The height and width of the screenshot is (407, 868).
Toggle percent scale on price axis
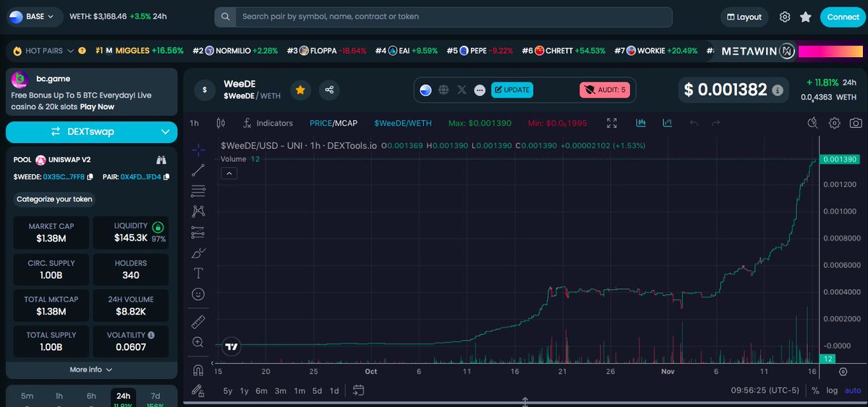pyautogui.click(x=815, y=390)
